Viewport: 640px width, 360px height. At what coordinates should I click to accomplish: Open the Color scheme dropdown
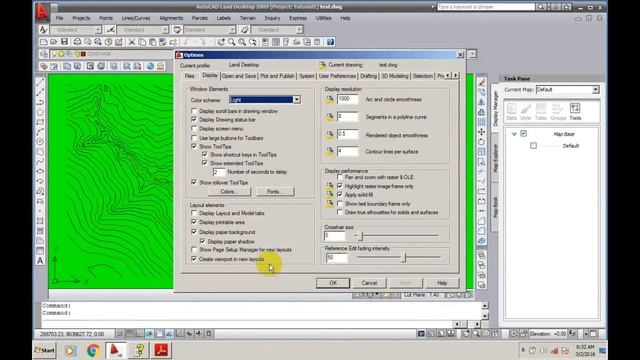coord(297,100)
